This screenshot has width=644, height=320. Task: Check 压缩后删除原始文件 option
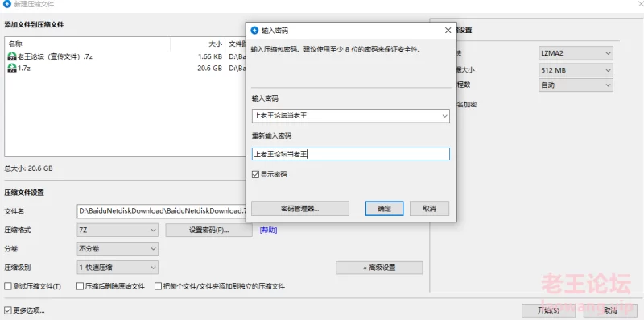[x=80, y=286]
